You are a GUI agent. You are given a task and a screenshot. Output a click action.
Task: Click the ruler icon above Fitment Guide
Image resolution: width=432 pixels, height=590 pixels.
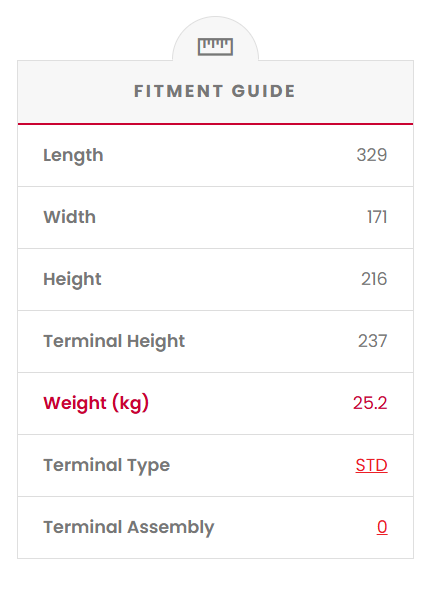[215, 47]
